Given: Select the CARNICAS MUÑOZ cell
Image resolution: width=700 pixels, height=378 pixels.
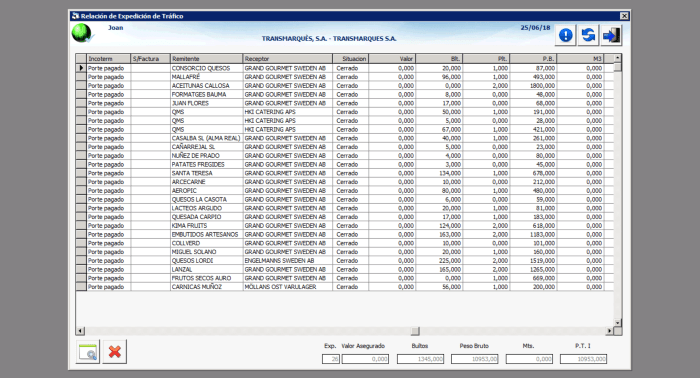Looking at the screenshot, I should [x=207, y=287].
